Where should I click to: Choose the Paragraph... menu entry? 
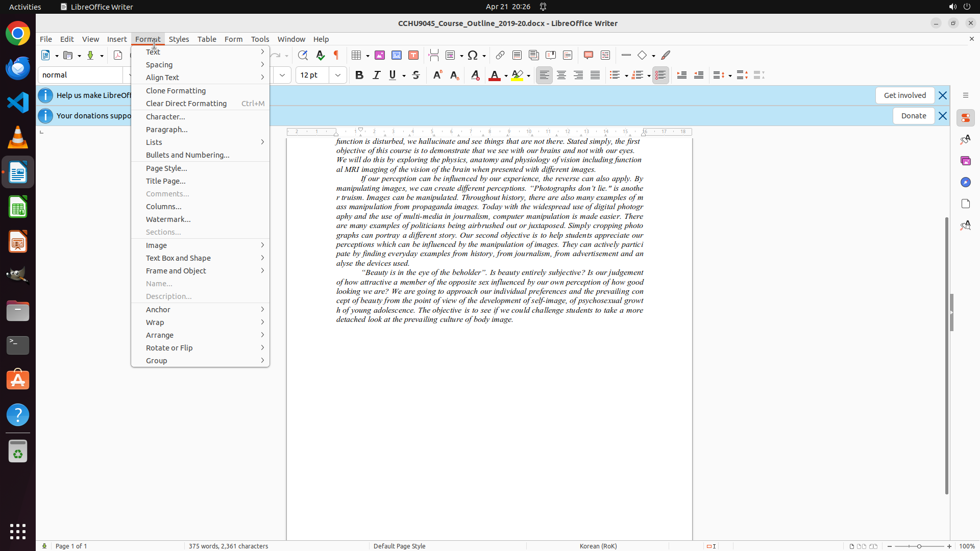click(x=167, y=130)
